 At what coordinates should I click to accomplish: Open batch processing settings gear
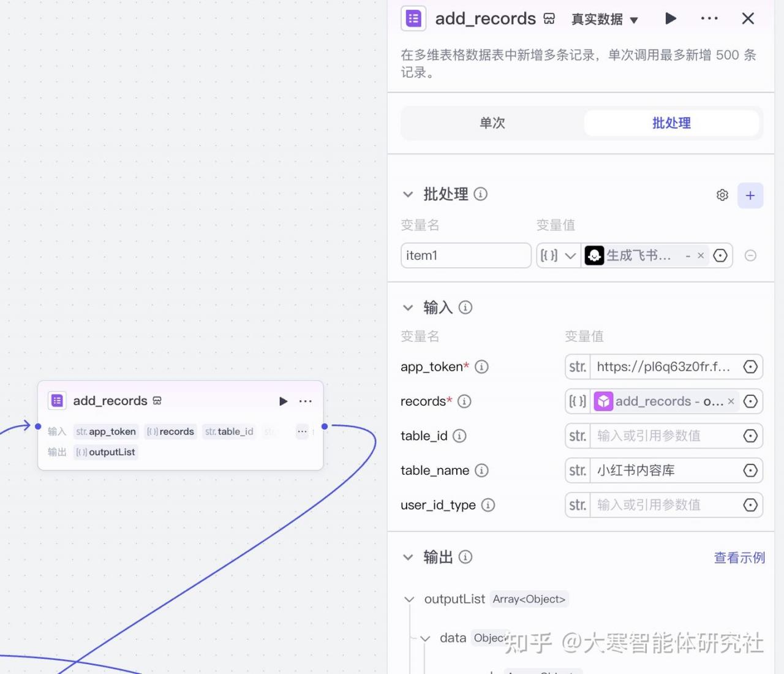(722, 195)
